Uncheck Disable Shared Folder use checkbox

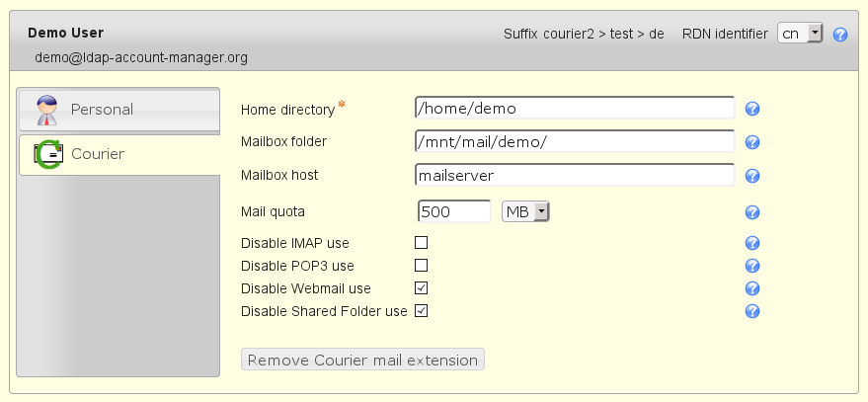click(421, 311)
